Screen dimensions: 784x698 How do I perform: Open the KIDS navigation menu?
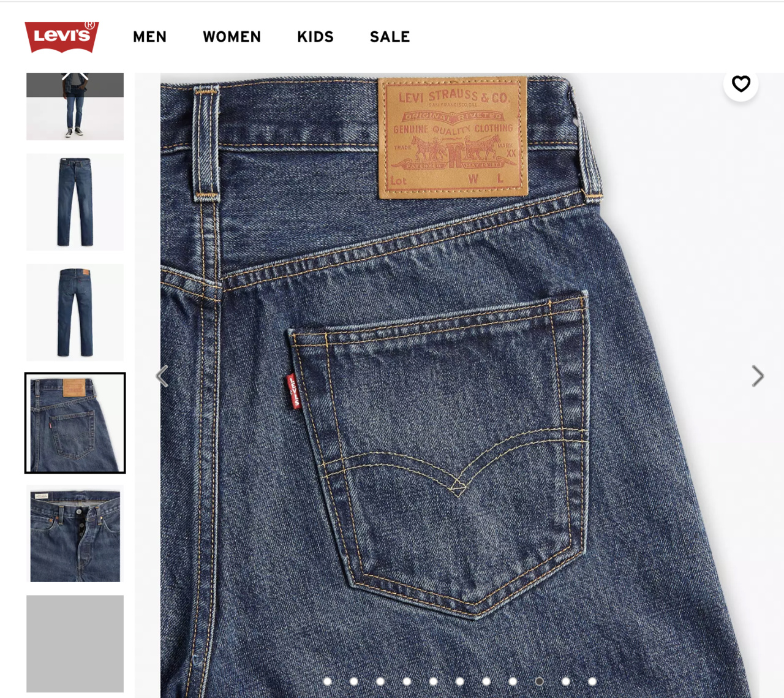[315, 37]
